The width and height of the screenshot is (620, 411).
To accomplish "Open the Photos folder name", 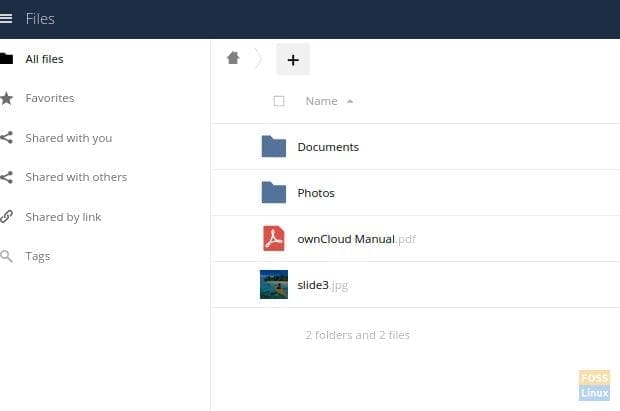I will point(316,193).
